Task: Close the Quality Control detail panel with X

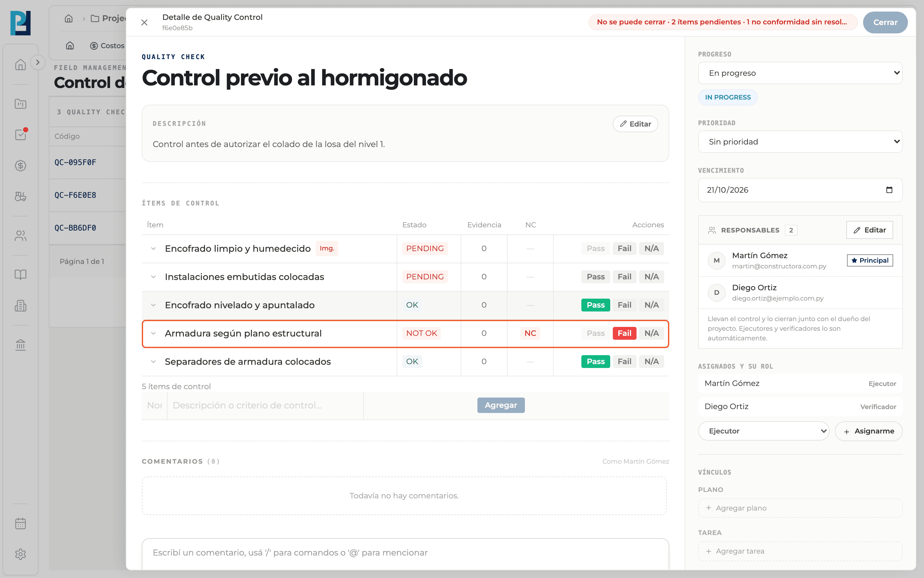Action: point(144,22)
